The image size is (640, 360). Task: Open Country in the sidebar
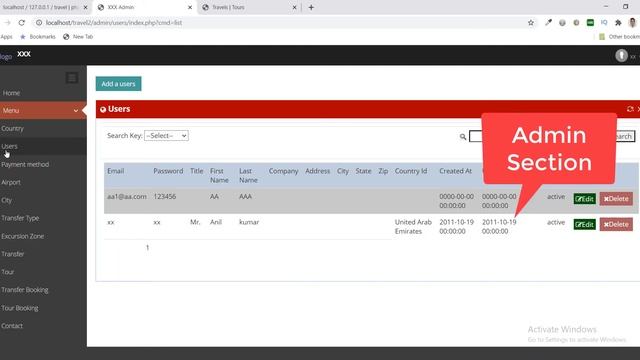coord(12,128)
